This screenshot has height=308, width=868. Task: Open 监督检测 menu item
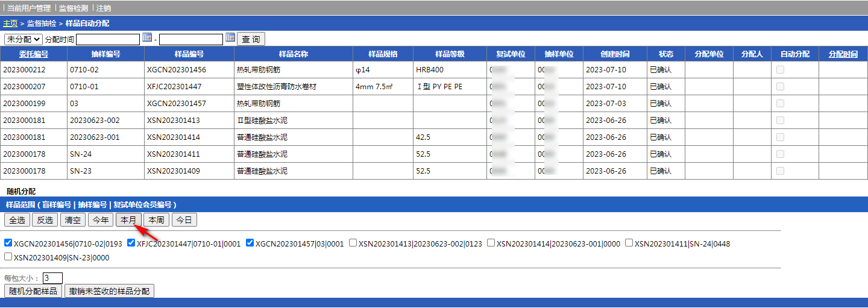click(x=74, y=8)
